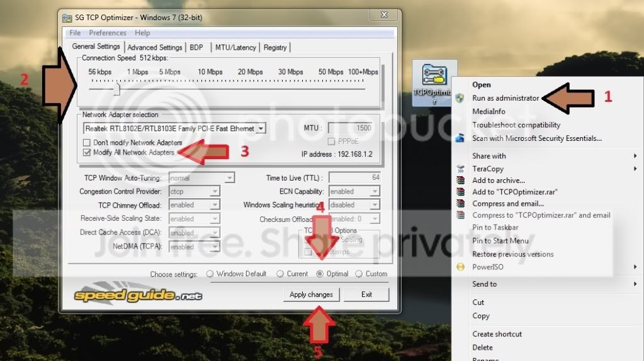Select Current settings radio button
Viewport: 644px width, 361px height.
(280, 274)
